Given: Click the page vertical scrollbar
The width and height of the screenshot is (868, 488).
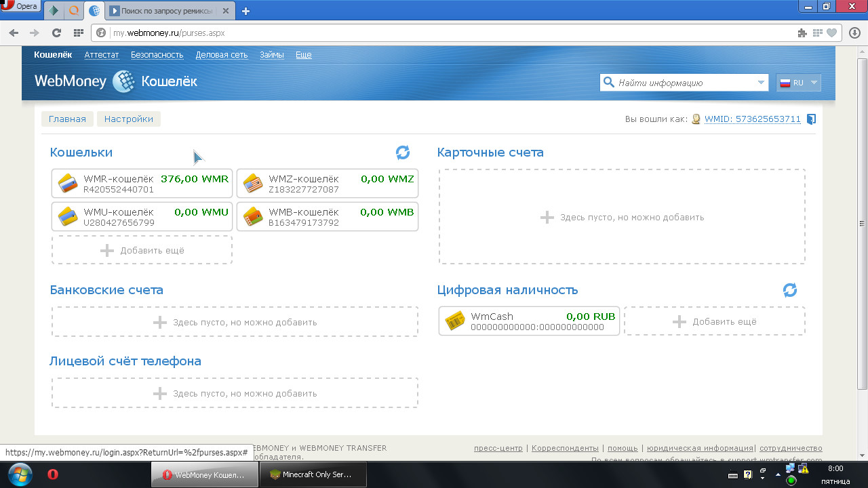Looking at the screenshot, I should point(863,224).
